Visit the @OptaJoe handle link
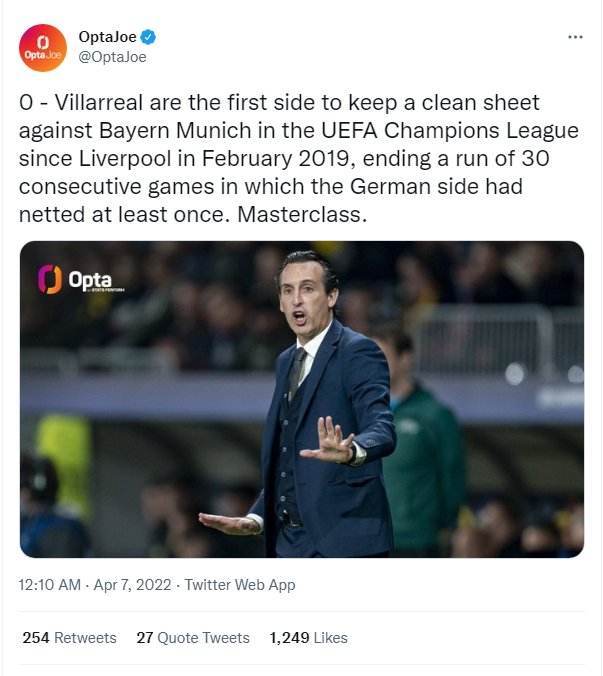603x676 pixels. click(x=112, y=57)
